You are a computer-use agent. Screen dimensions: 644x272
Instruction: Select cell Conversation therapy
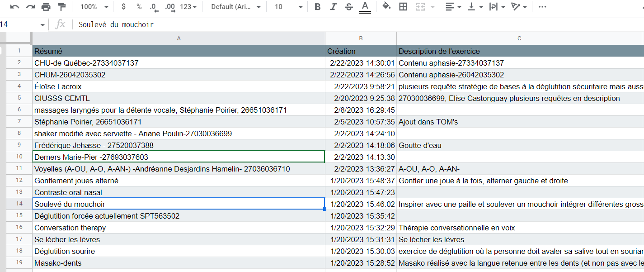[x=179, y=228]
